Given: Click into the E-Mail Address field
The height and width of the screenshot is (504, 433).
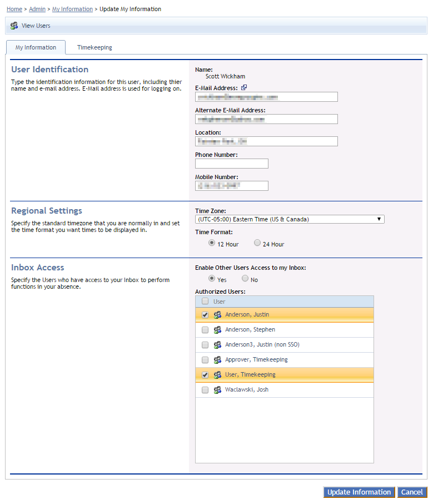Looking at the screenshot, I should [266, 97].
